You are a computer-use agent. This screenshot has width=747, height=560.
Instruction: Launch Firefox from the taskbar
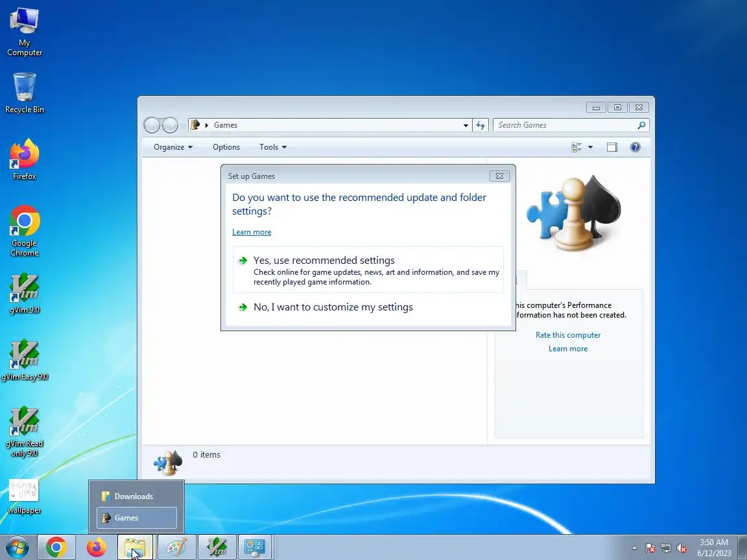pyautogui.click(x=96, y=548)
